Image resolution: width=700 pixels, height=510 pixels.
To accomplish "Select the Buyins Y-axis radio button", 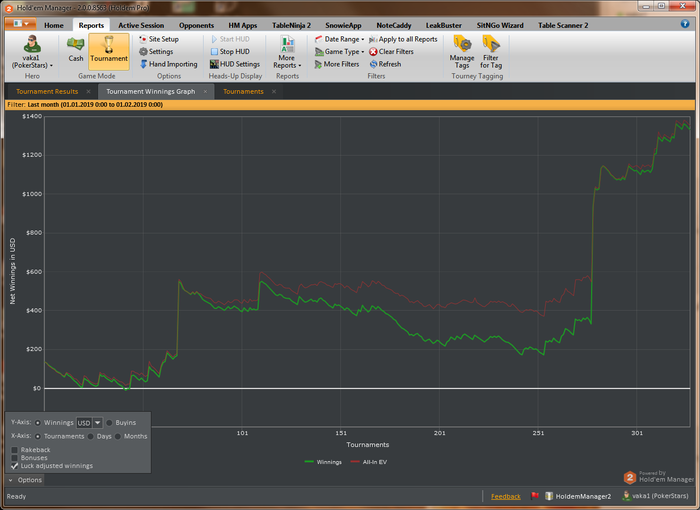I will pyautogui.click(x=110, y=422).
